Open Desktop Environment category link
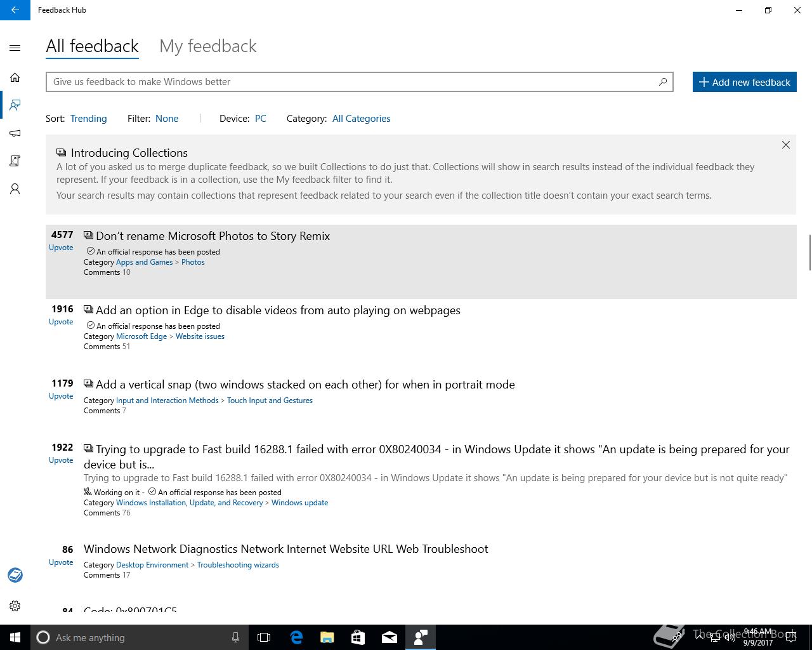 (152, 565)
